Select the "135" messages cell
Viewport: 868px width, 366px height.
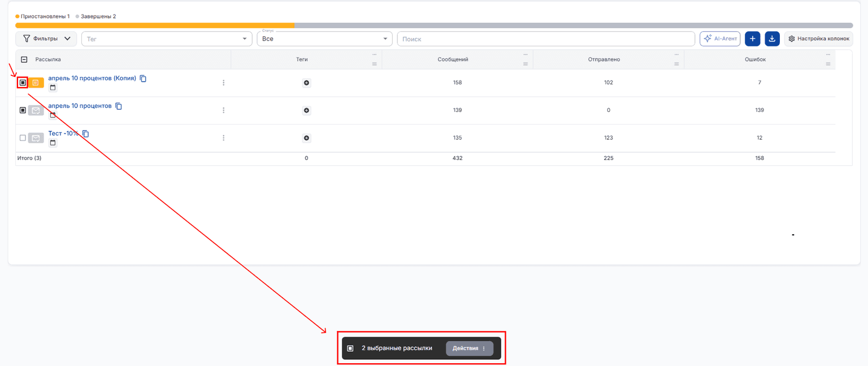point(457,138)
